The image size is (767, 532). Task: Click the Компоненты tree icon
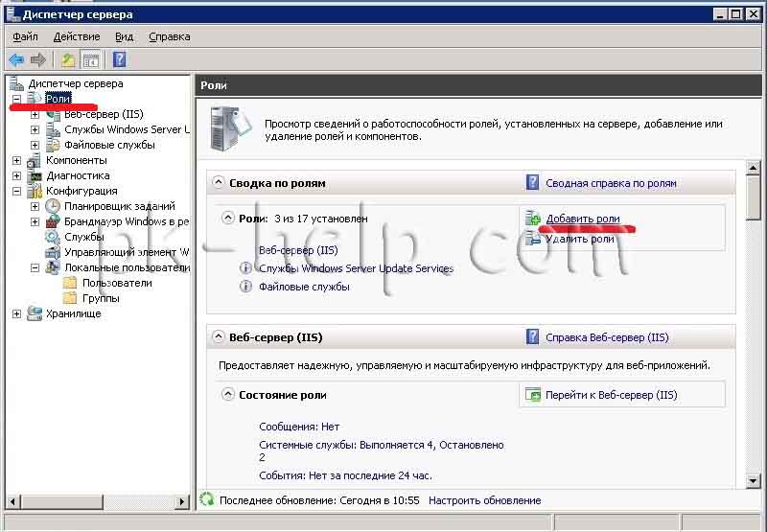[x=35, y=160]
